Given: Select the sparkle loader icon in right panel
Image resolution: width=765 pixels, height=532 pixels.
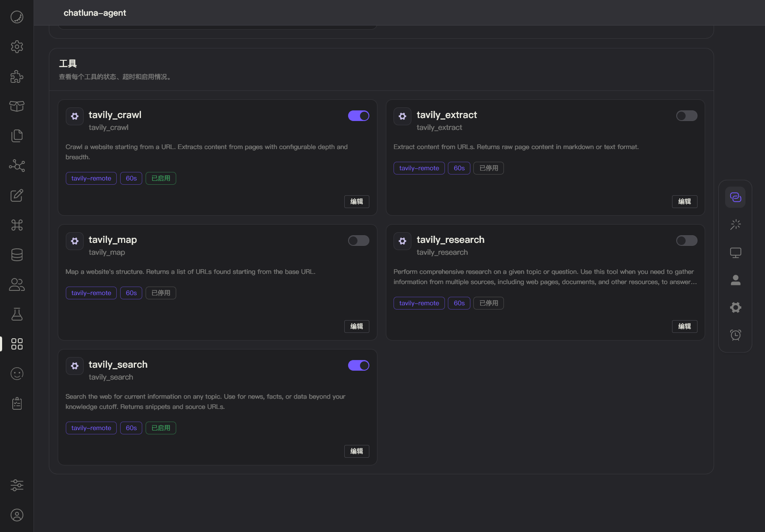Looking at the screenshot, I should click(x=735, y=225).
